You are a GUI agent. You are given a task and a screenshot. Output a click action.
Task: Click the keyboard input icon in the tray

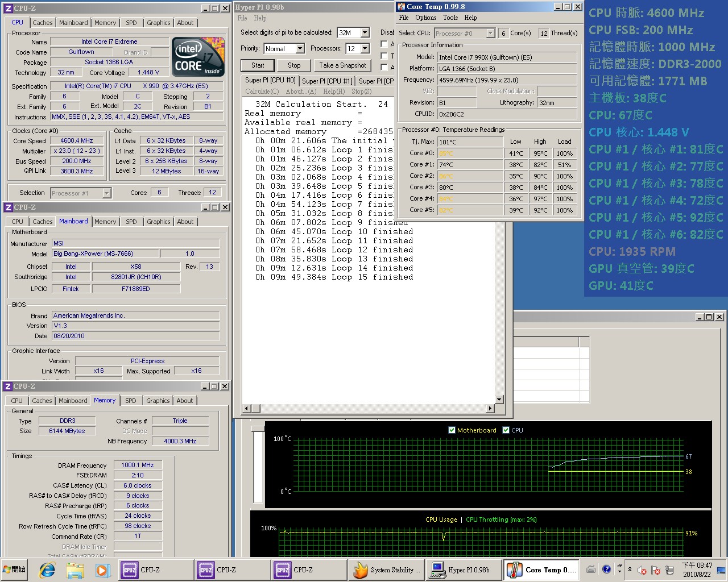pos(591,569)
